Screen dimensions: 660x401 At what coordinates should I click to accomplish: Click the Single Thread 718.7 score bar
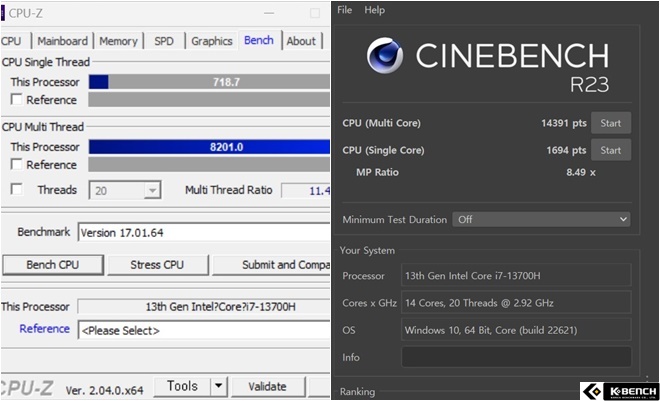tap(209, 82)
